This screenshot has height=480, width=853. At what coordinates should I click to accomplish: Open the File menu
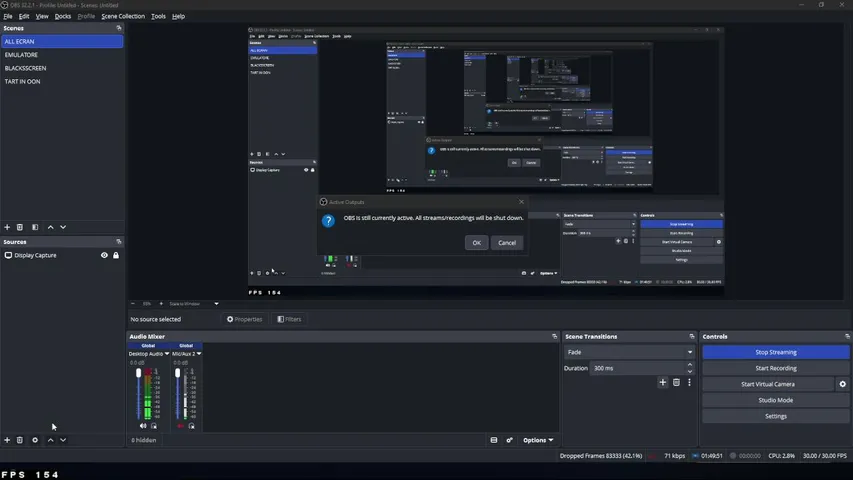pyautogui.click(x=8, y=16)
